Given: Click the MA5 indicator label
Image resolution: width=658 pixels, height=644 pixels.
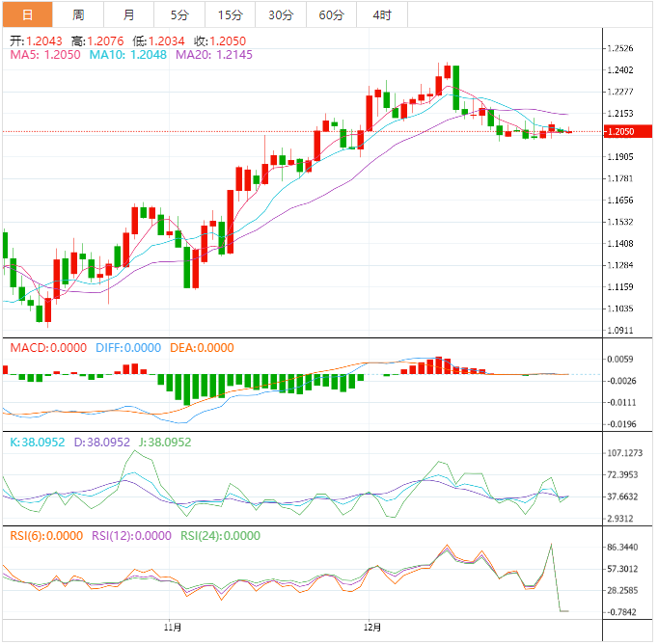Looking at the screenshot, I should pos(45,55).
